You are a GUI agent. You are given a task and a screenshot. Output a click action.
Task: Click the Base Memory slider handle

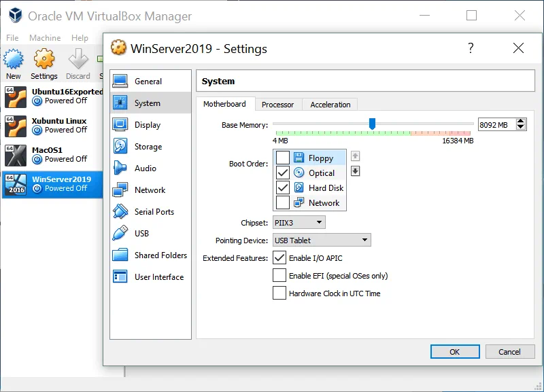coord(372,123)
